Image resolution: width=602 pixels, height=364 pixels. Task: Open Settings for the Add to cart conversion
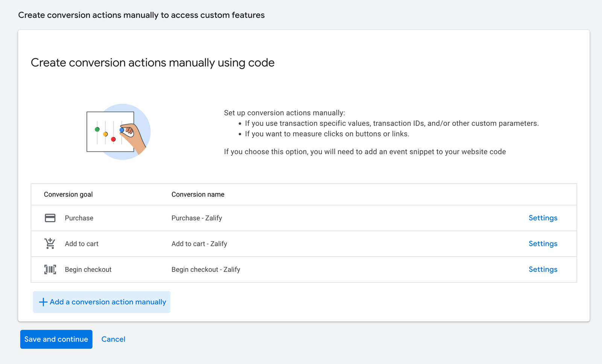(543, 244)
